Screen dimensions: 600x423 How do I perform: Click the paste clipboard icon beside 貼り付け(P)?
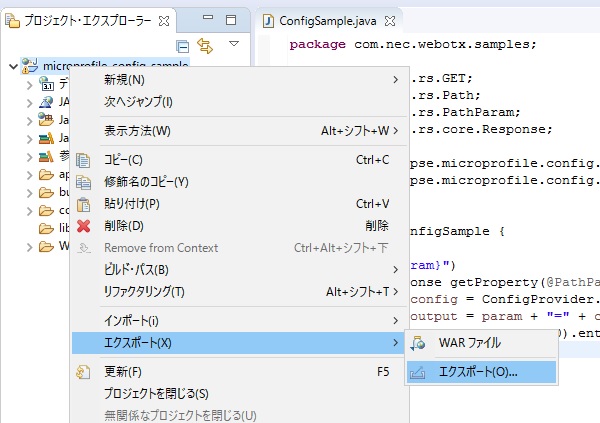pos(84,203)
